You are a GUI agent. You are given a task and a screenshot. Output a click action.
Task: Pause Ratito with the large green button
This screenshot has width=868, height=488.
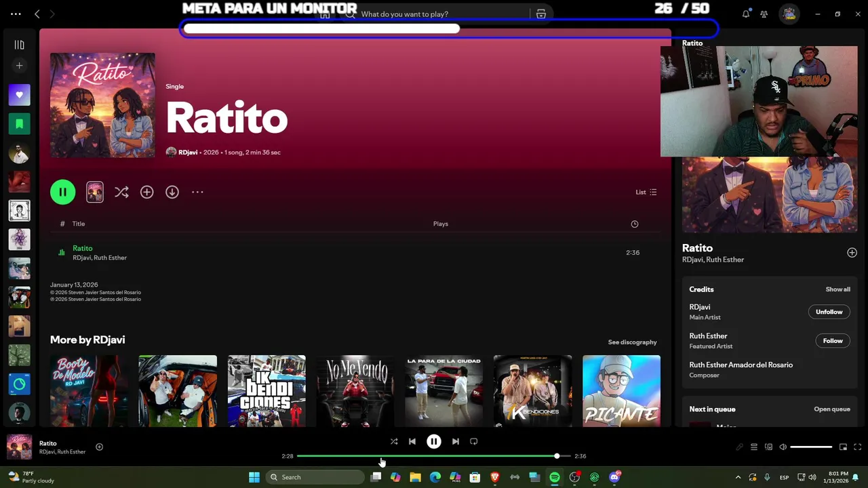[62, 192]
